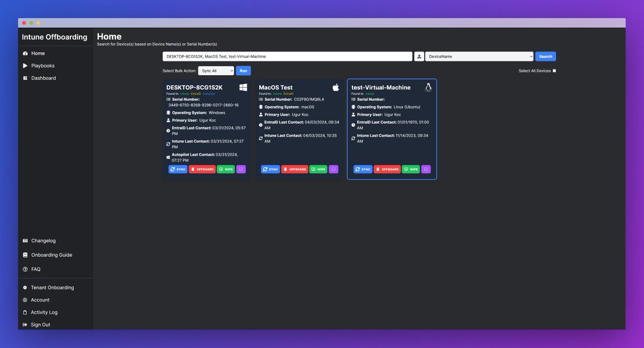Sync the DESKTOP-8CG1S2K device
Viewport: 644px width, 348px height.
(178, 169)
